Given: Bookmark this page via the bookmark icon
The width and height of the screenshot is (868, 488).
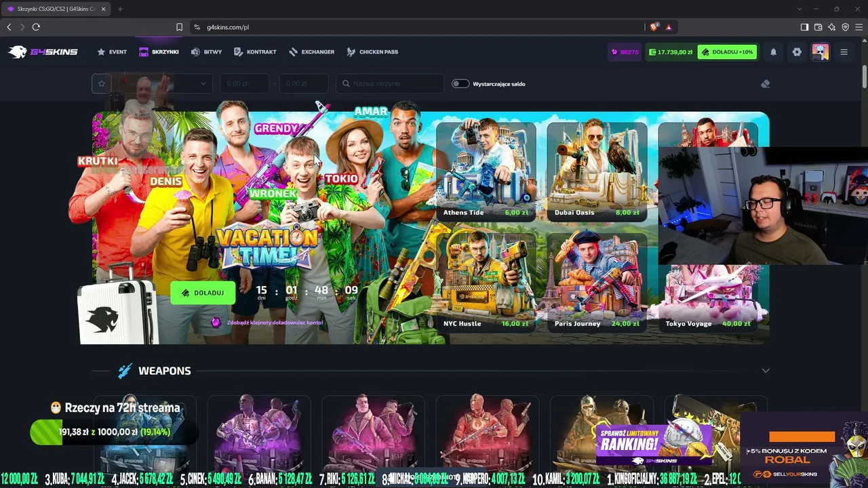Looking at the screenshot, I should point(179,27).
